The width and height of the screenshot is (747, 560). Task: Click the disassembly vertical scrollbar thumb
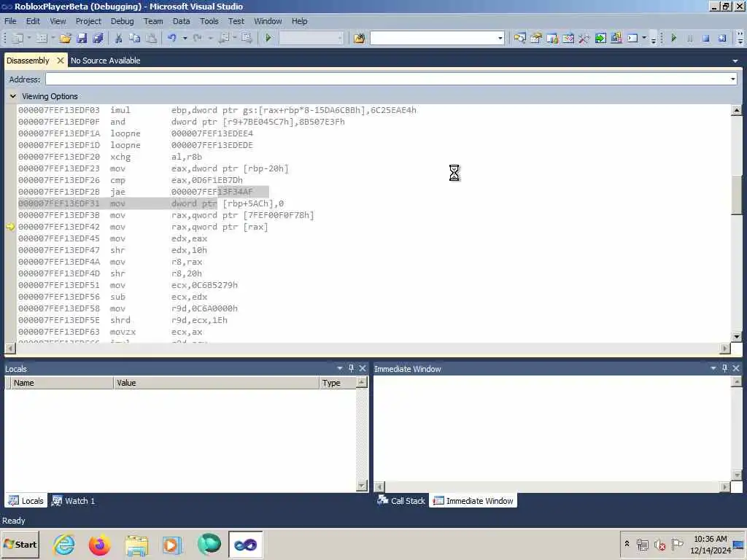[736, 195]
